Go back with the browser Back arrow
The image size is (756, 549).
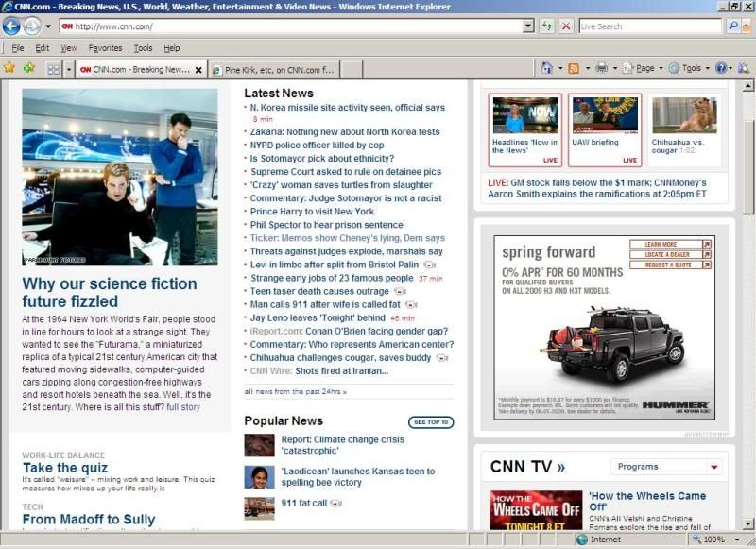(11, 26)
